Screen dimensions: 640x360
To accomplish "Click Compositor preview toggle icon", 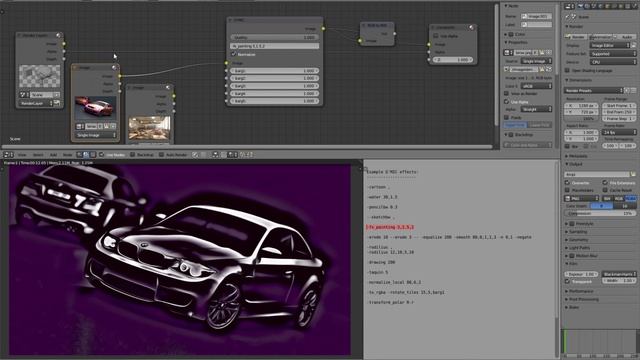I will [471, 27].
